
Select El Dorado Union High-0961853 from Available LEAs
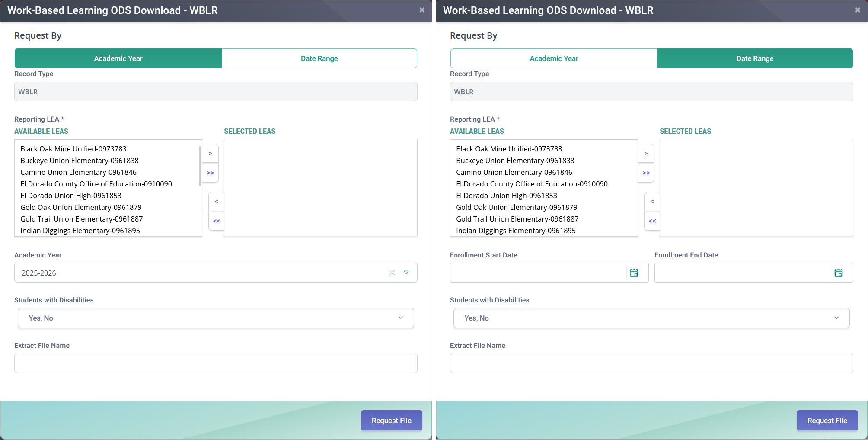point(71,196)
